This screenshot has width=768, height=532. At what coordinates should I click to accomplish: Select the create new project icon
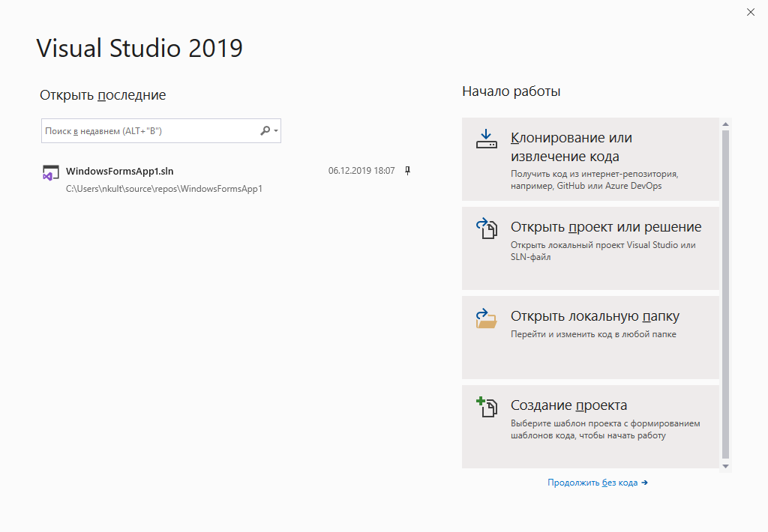(486, 407)
